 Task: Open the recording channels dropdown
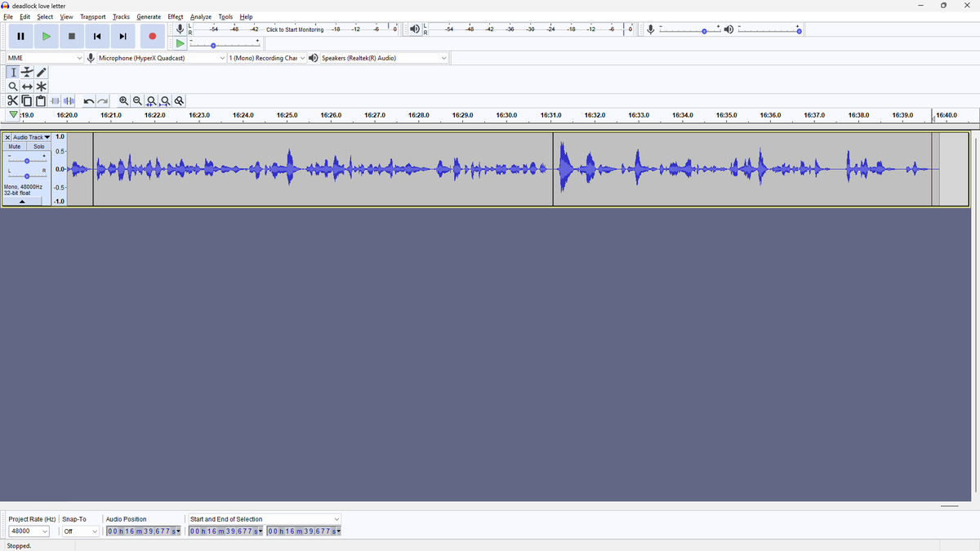(267, 58)
